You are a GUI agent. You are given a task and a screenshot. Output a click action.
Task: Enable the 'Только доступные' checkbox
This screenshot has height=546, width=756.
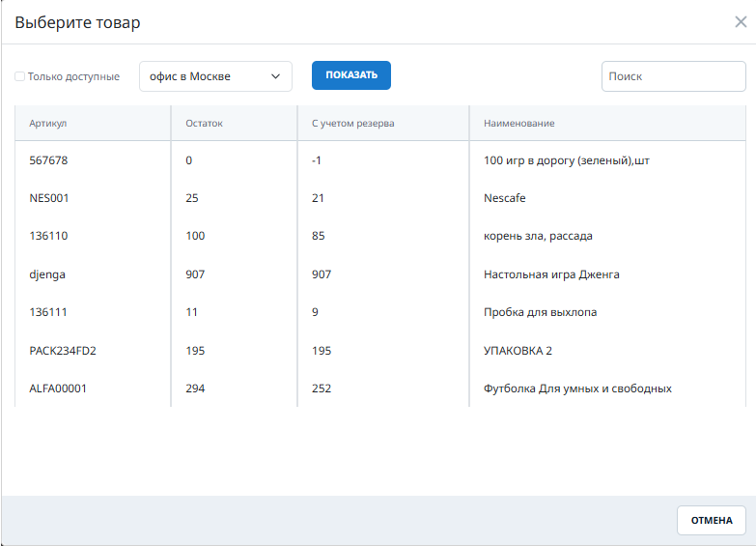pyautogui.click(x=20, y=76)
